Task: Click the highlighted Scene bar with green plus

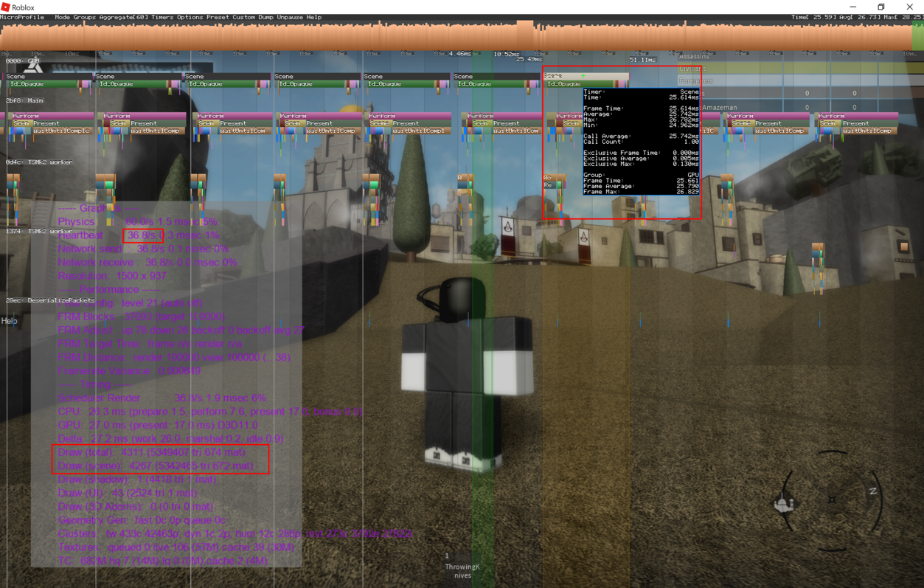Action: click(586, 76)
